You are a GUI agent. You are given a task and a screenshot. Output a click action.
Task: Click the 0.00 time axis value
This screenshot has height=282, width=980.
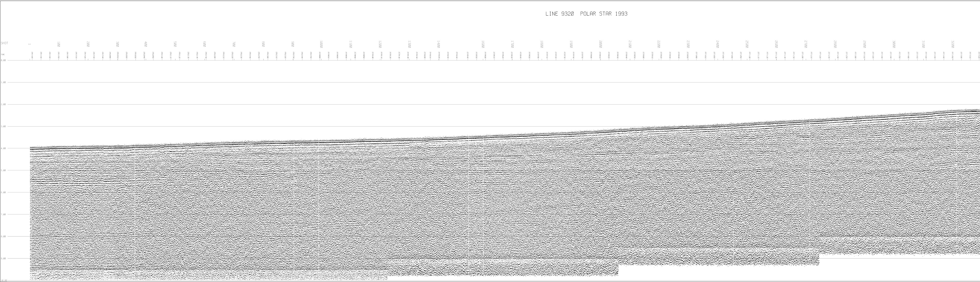3,60
